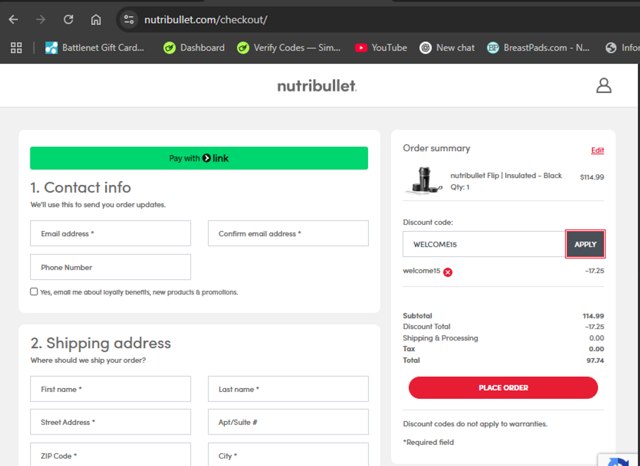Remove the welcome15 discount code

pyautogui.click(x=448, y=272)
